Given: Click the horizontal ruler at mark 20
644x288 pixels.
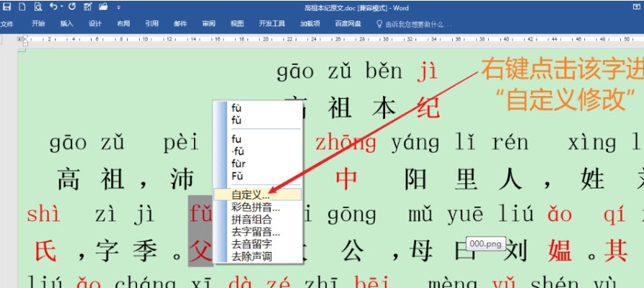Looking at the screenshot, I should [265, 40].
